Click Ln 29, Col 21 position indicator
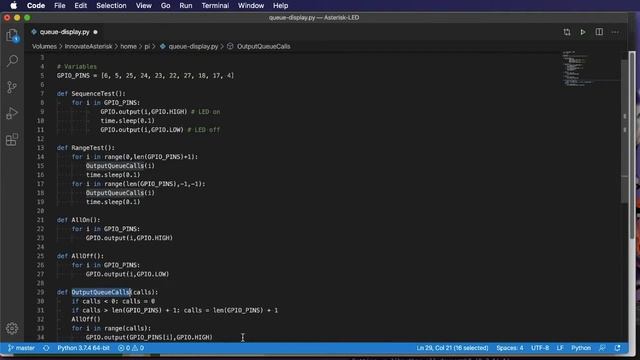Viewport: 640px width, 360px height. (452, 348)
